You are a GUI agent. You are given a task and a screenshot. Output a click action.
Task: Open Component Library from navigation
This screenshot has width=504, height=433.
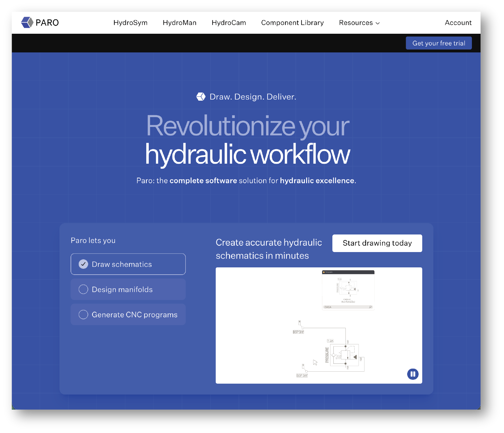tap(292, 23)
